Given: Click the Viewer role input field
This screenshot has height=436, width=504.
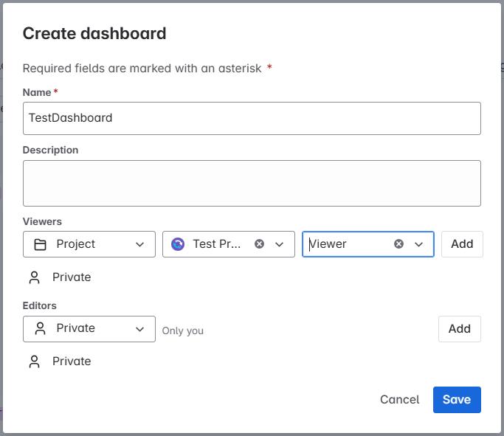Looking at the screenshot, I should pyautogui.click(x=349, y=244).
